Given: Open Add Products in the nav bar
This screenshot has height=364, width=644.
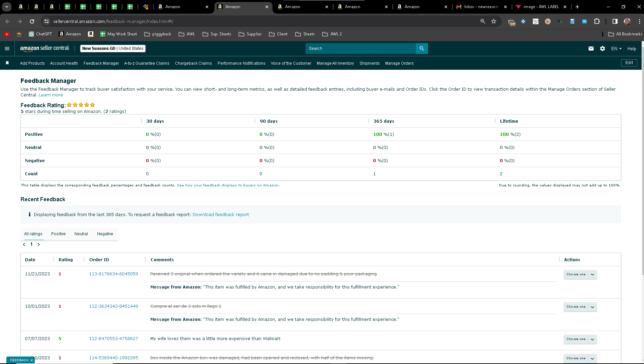Looking at the screenshot, I should click(32, 63).
